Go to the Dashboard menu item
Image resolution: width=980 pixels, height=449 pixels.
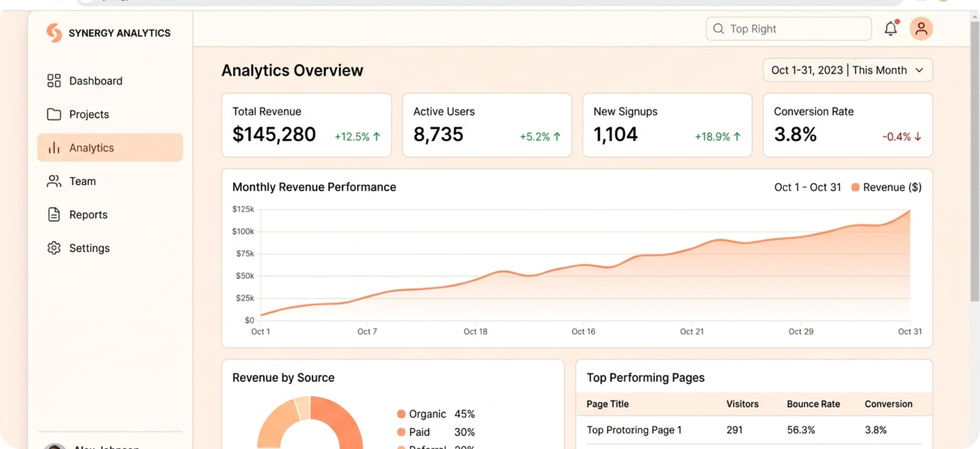[95, 81]
